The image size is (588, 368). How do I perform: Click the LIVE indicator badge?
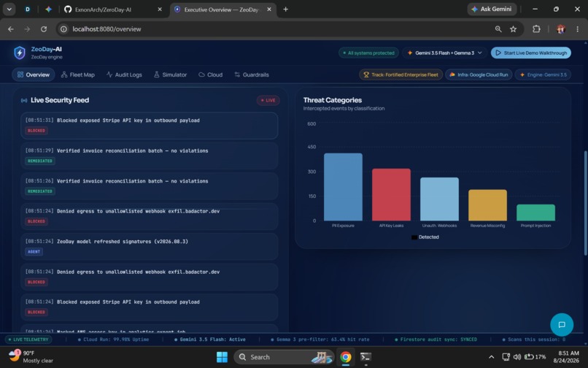(268, 100)
